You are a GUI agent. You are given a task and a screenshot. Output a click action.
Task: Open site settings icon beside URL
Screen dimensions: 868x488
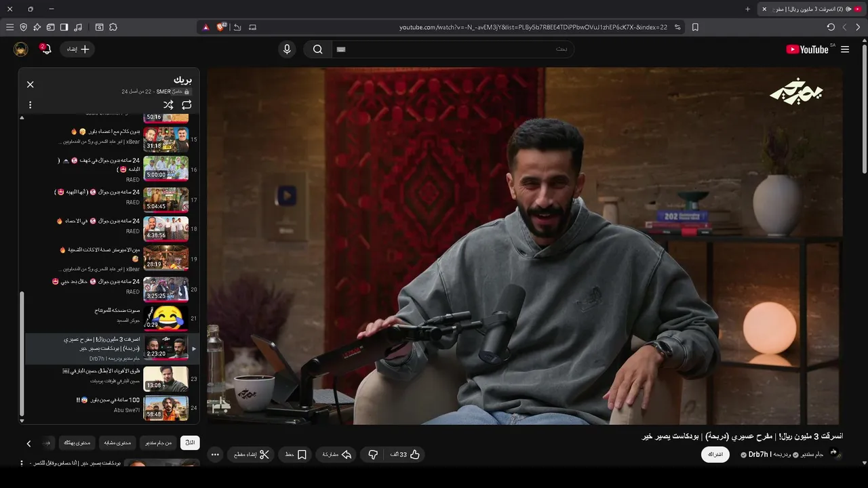coord(677,27)
